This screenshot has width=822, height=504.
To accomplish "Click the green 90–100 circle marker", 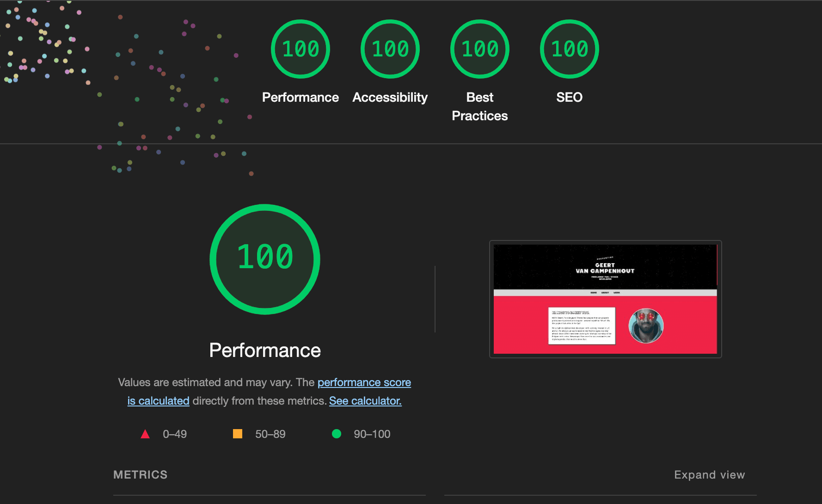I will coord(337,434).
